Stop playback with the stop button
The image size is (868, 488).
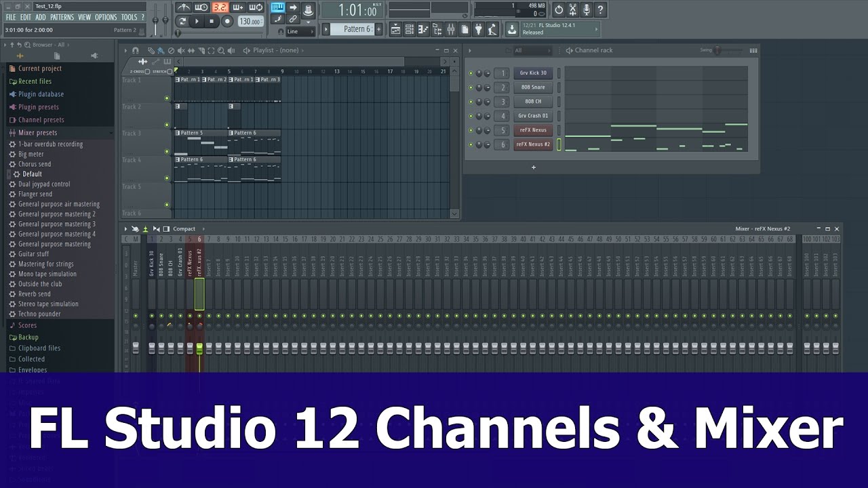coord(212,21)
